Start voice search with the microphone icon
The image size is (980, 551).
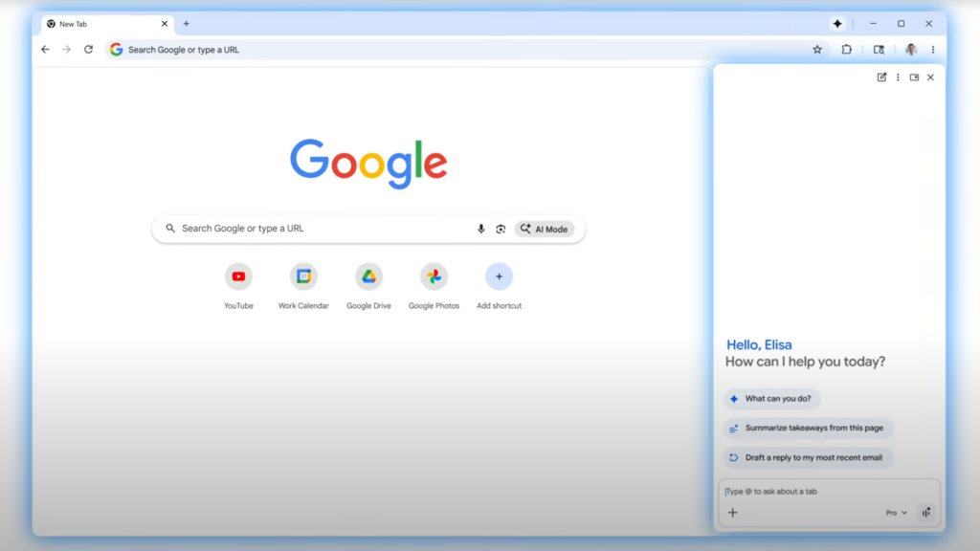tap(480, 229)
